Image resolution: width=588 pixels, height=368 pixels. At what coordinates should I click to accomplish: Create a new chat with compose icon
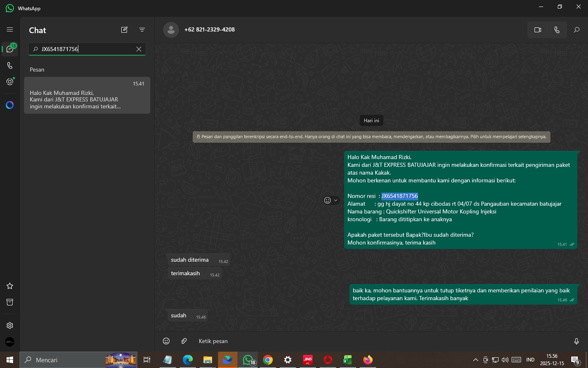point(125,30)
